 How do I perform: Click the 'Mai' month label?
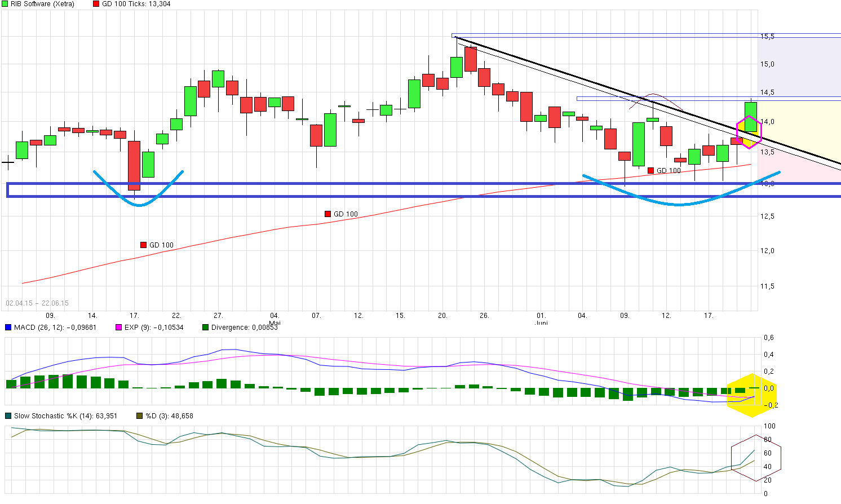click(x=274, y=323)
